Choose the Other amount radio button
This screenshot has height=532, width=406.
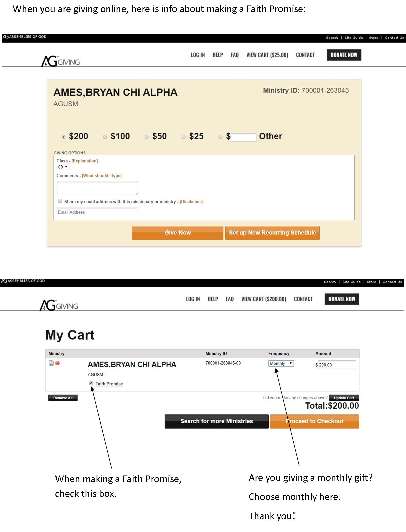[x=220, y=137]
